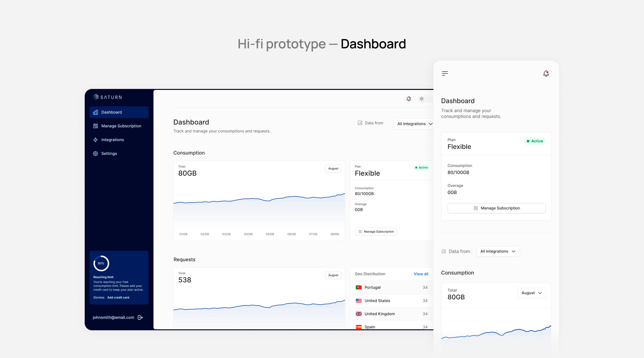
Task: Click the Saturn logo in sidebar
Action: [107, 97]
